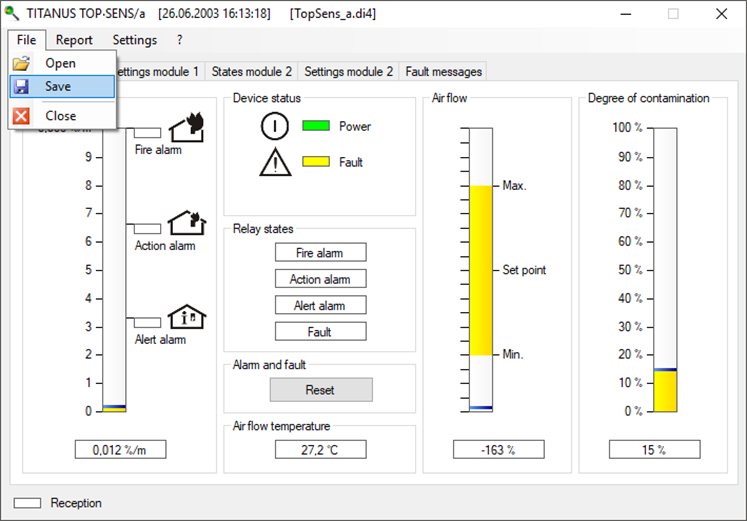This screenshot has width=747, height=521.
Task: Click the Reset button
Action: click(321, 390)
